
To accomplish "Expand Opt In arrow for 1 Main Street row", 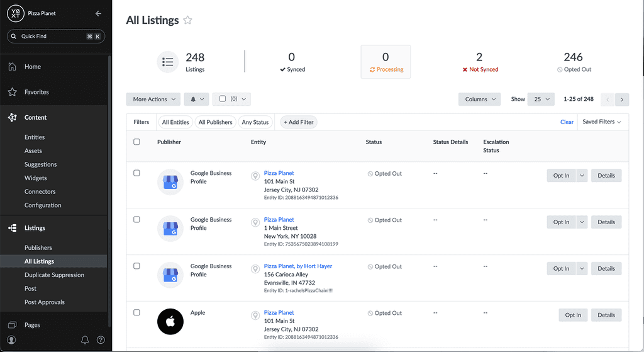I will coord(582,222).
